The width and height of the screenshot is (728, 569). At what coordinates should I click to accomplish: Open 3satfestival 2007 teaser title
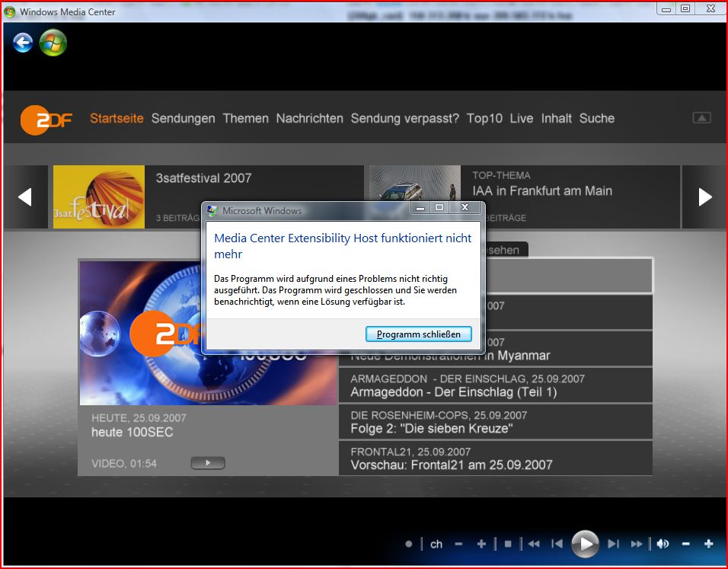[x=203, y=178]
